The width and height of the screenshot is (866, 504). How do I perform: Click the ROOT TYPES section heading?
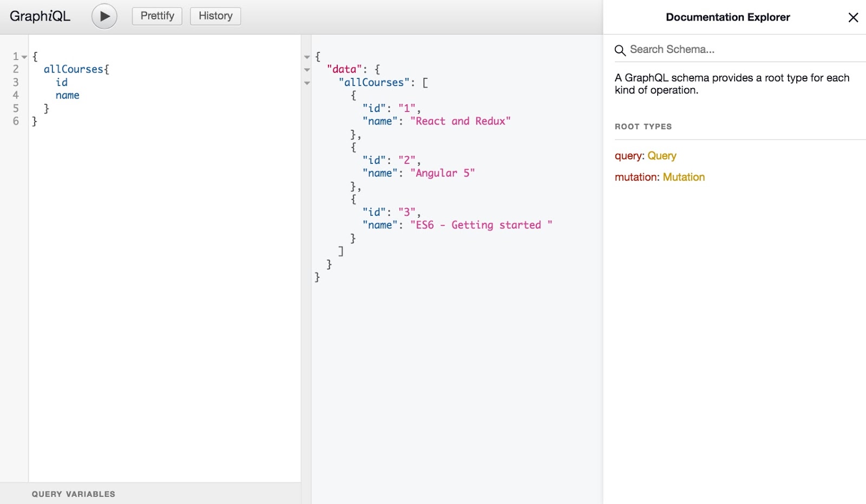[643, 126]
